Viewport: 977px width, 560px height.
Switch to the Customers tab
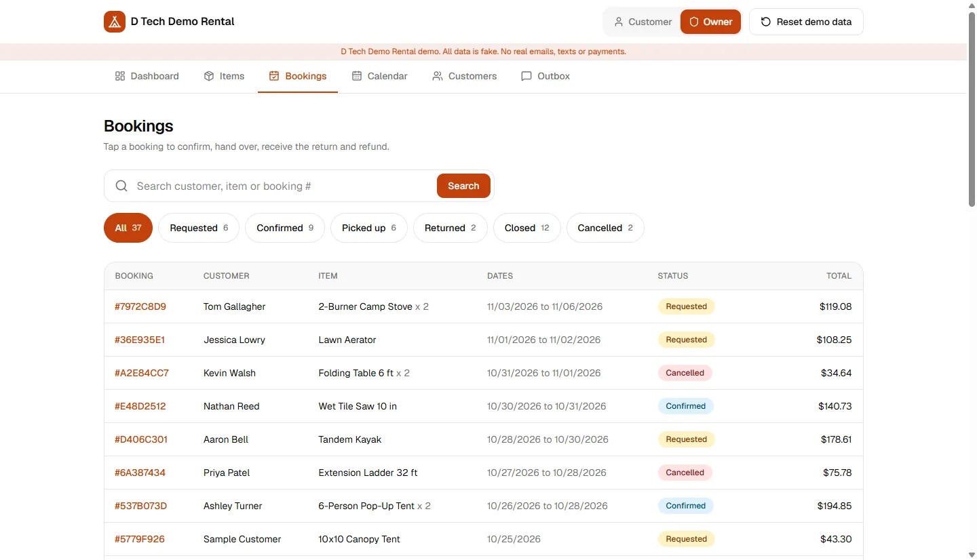(x=465, y=76)
